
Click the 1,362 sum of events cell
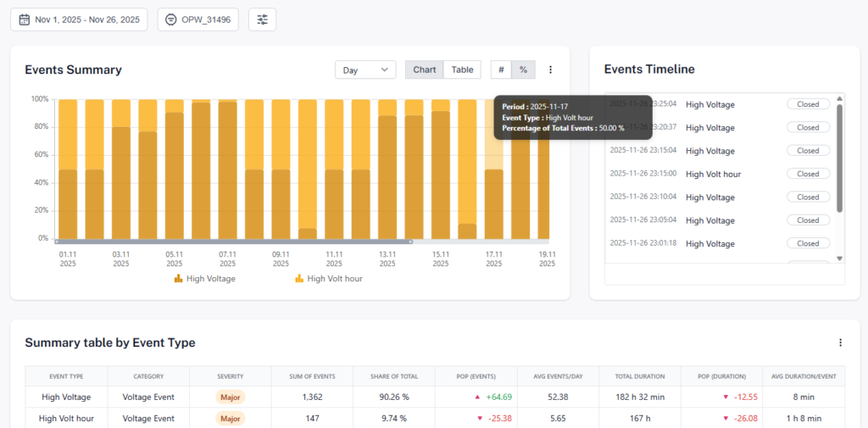(x=312, y=397)
